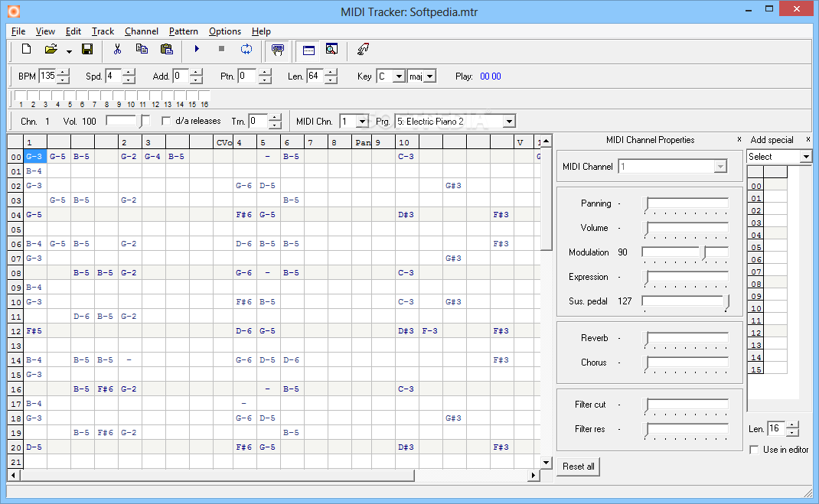The image size is (819, 504).
Task: Open the File menu
Action: pyautogui.click(x=18, y=31)
